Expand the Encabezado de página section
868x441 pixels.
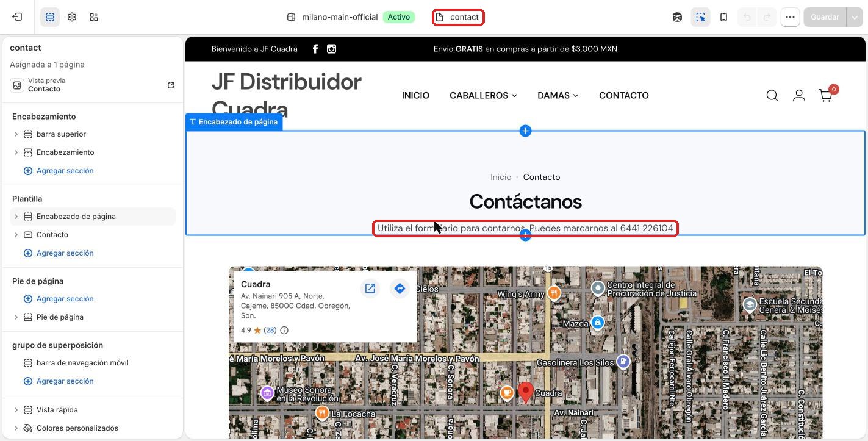click(16, 217)
